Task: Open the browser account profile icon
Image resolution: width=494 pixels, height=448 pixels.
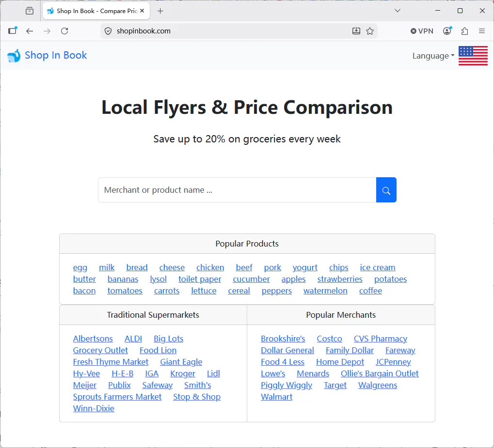Action: [447, 31]
